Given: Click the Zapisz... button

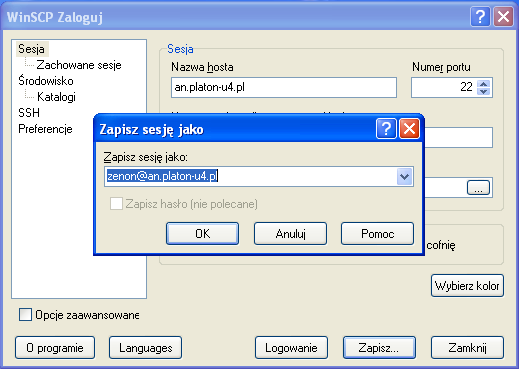Looking at the screenshot, I should (379, 348).
